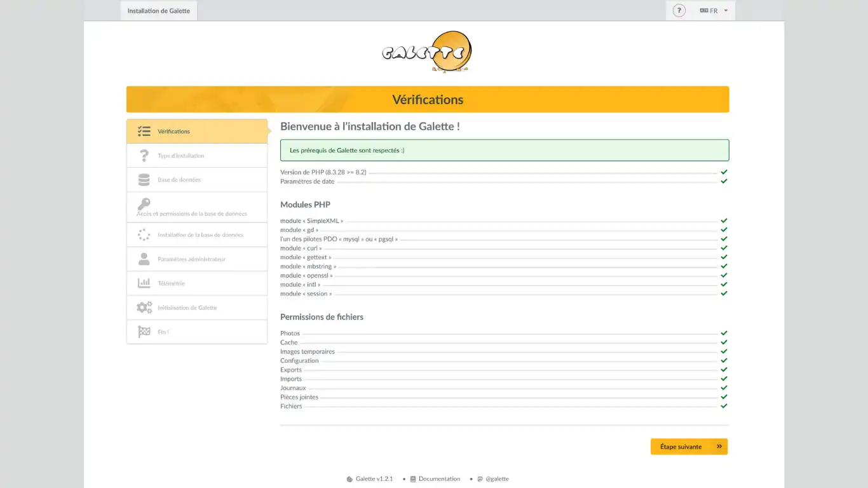868x488 pixels.
Task: Select the Initialisation de Galette step
Action: pyautogui.click(x=197, y=308)
